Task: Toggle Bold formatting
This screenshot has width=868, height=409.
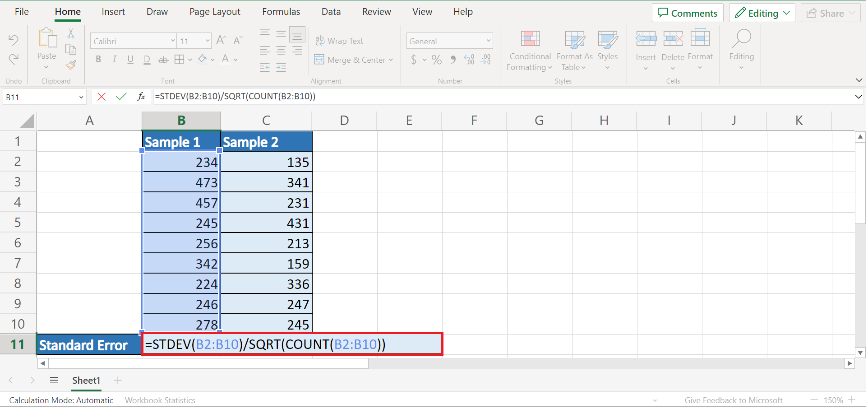Action: coord(98,60)
